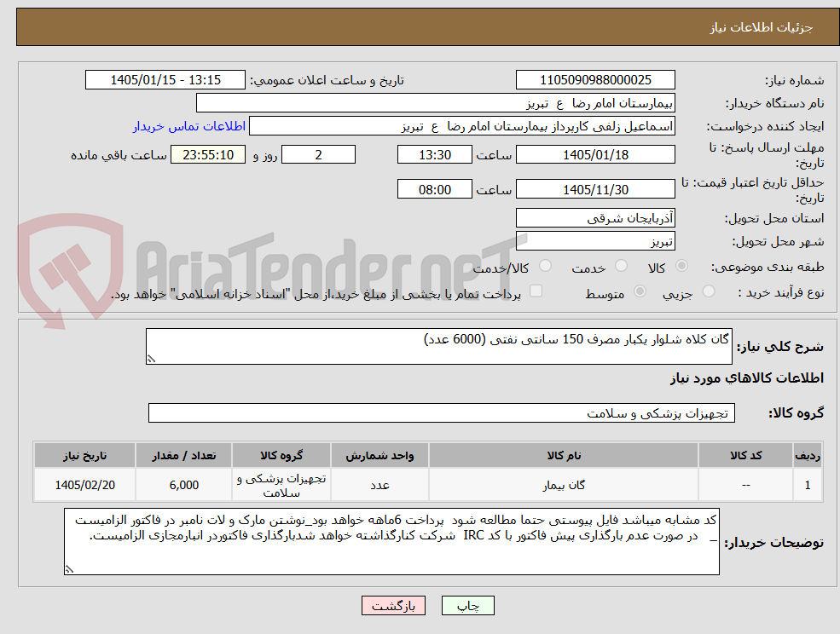Click the تجهیزات پزشکی و سلامت table cell
The width and height of the screenshot is (840, 634).
tap(281, 485)
